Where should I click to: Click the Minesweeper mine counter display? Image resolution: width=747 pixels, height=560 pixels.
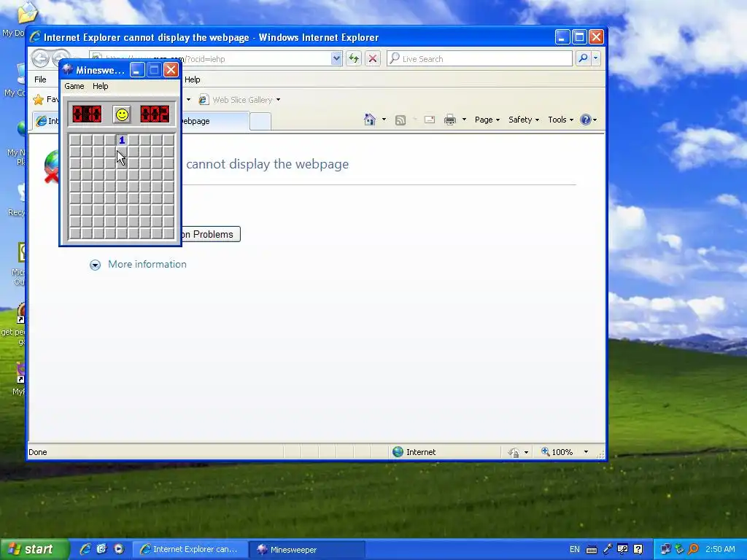pyautogui.click(x=87, y=114)
